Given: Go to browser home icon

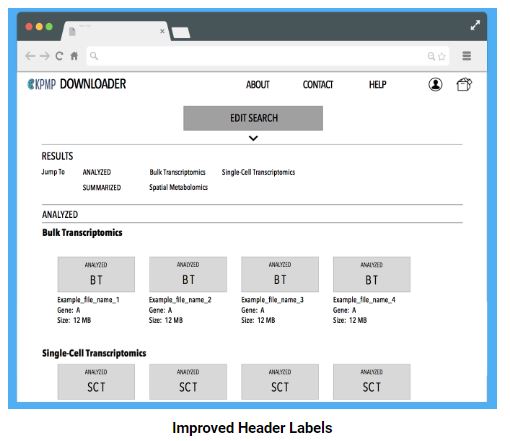Looking at the screenshot, I should [x=74, y=56].
